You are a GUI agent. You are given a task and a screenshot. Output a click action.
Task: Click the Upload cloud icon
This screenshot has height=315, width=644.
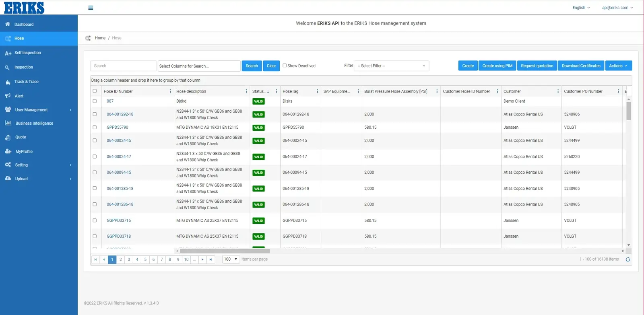(8, 179)
